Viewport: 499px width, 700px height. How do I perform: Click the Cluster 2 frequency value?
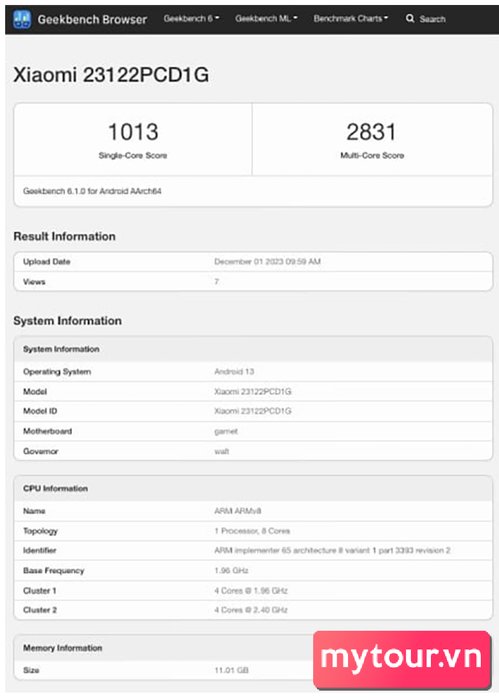[x=251, y=610]
